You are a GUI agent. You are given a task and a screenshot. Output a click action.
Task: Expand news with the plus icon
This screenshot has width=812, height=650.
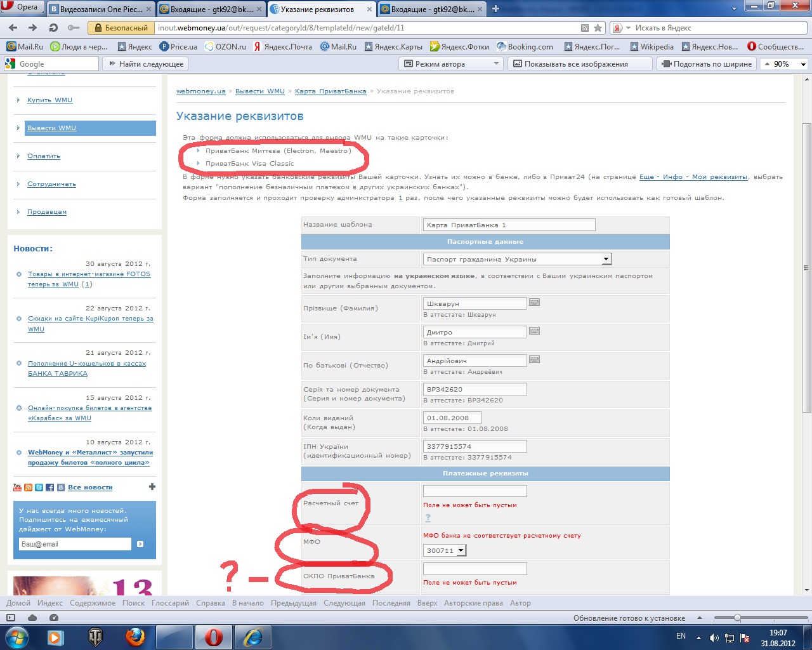pyautogui.click(x=152, y=487)
